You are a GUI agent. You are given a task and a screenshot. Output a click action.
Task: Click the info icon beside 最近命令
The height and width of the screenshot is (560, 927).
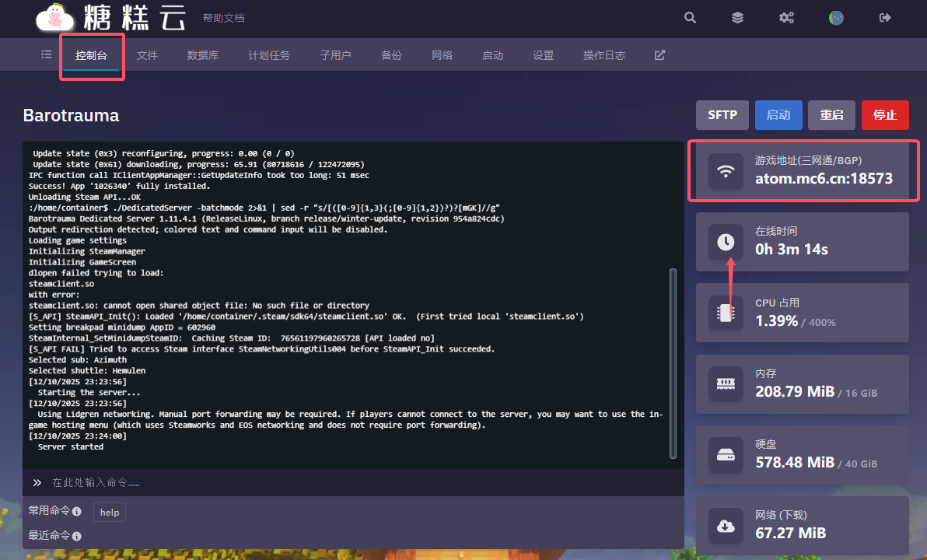pyautogui.click(x=77, y=536)
